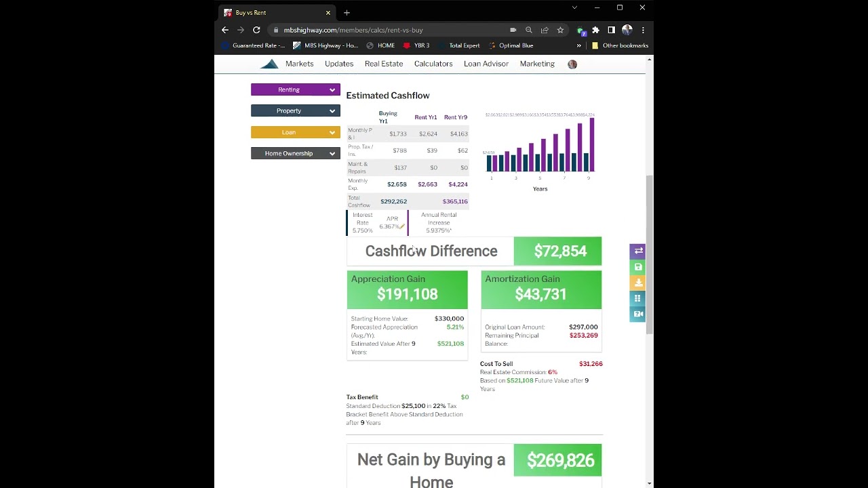Open the Calculators menu

click(x=433, y=64)
